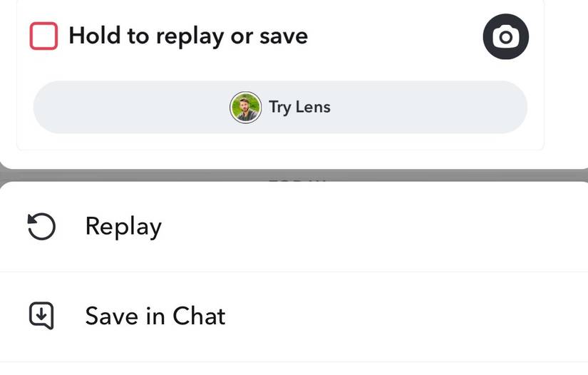Image resolution: width=588 pixels, height=375 pixels.
Task: Click empty card space left of camera icon
Action: point(399,36)
